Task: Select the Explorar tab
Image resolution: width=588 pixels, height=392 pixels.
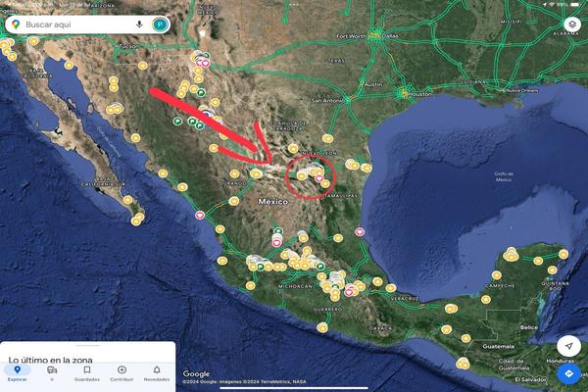Action: click(18, 372)
